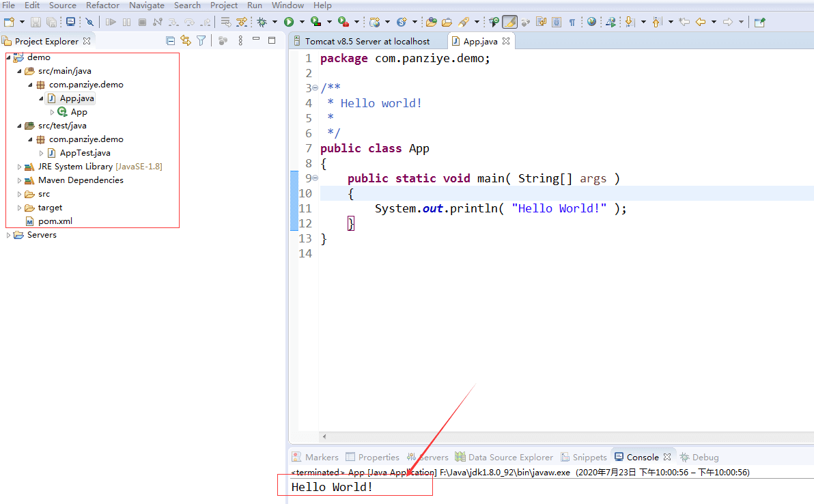Viewport: 814px width, 504px height.
Task: Toggle Link with Editor in Project Explorer
Action: point(186,40)
